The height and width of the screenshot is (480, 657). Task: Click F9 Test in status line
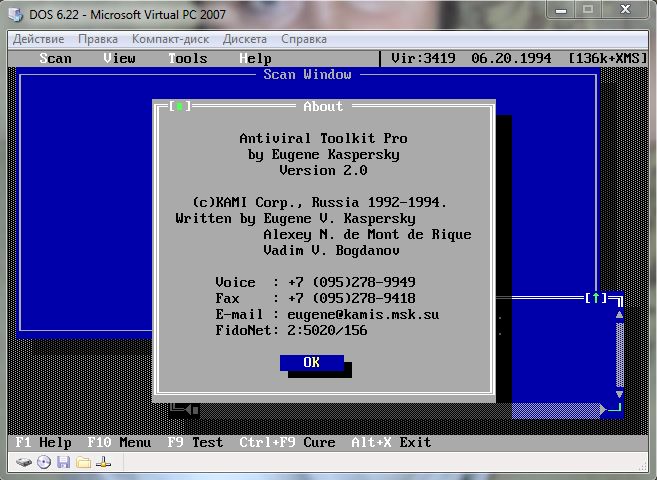click(195, 442)
